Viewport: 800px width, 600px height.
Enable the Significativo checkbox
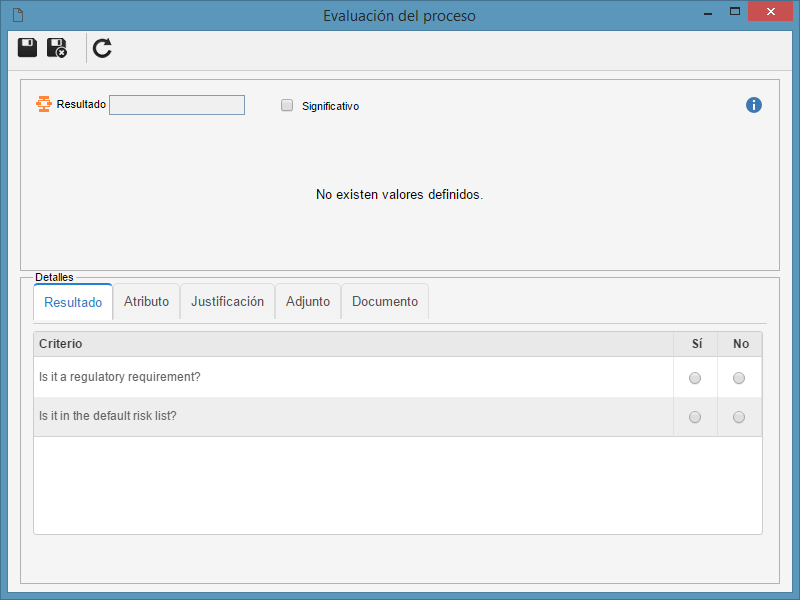287,105
